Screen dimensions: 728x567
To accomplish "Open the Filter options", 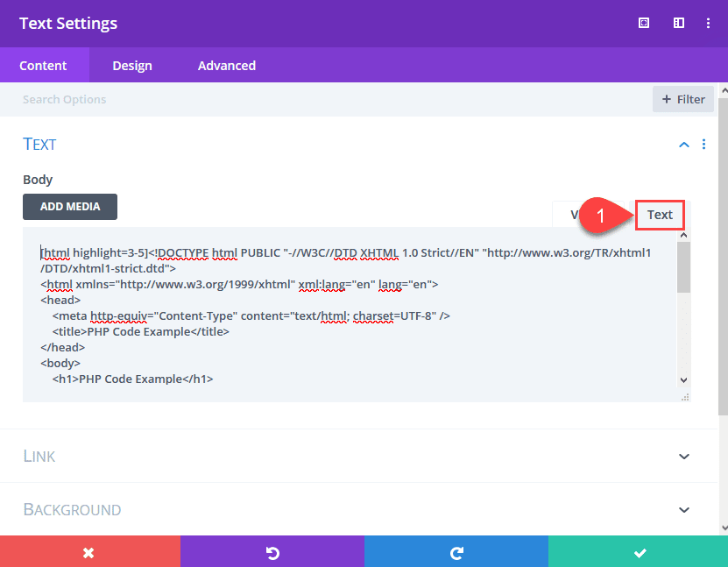I will point(682,99).
